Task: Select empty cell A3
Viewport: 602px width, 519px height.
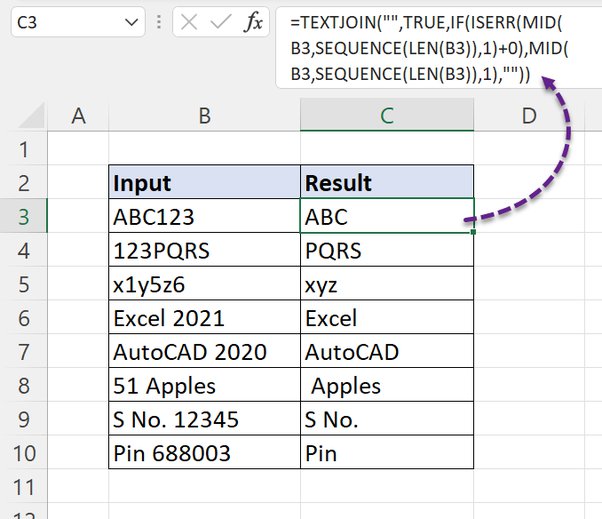Action: (x=78, y=216)
